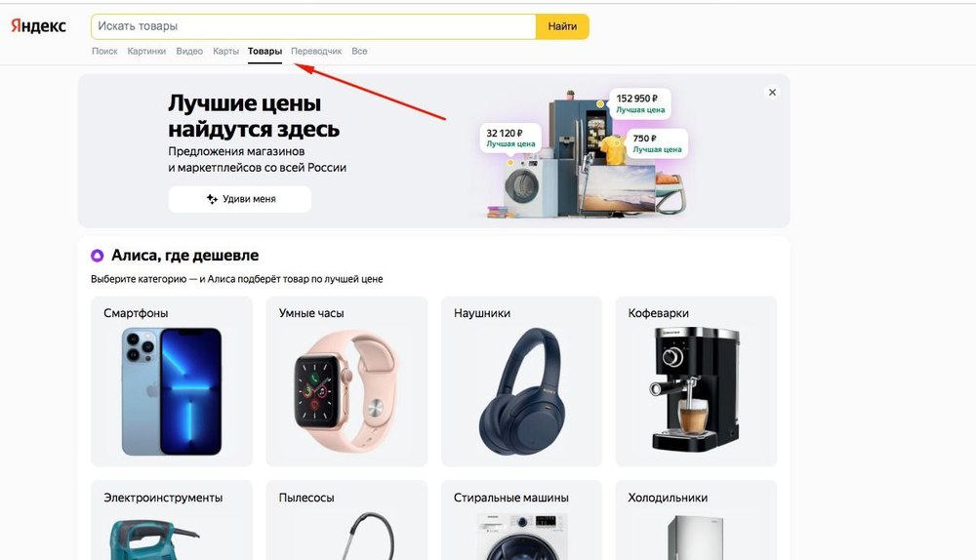Open the Переводчик tab
The height and width of the screenshot is (560, 976).
(316, 51)
